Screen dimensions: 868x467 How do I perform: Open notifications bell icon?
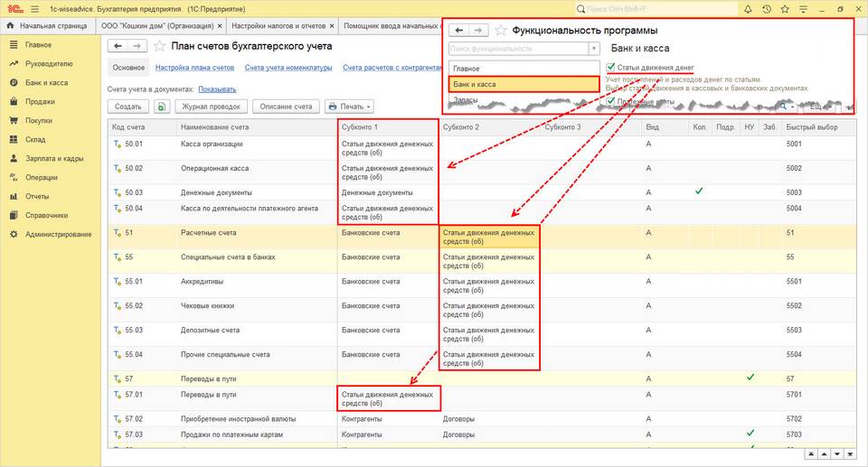[x=748, y=9]
